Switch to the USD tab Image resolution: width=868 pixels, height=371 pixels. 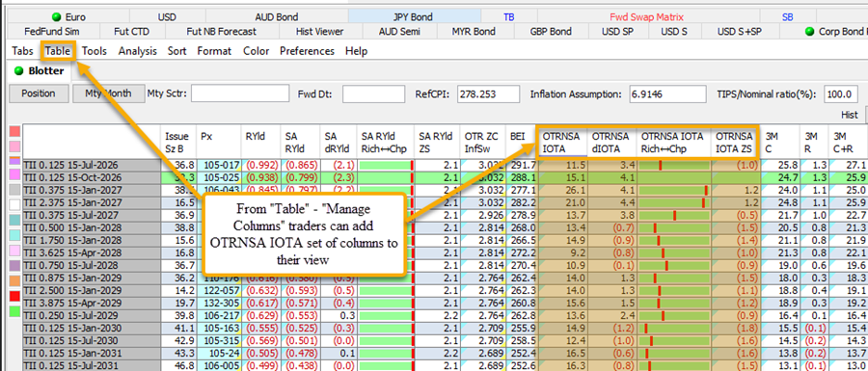(167, 17)
